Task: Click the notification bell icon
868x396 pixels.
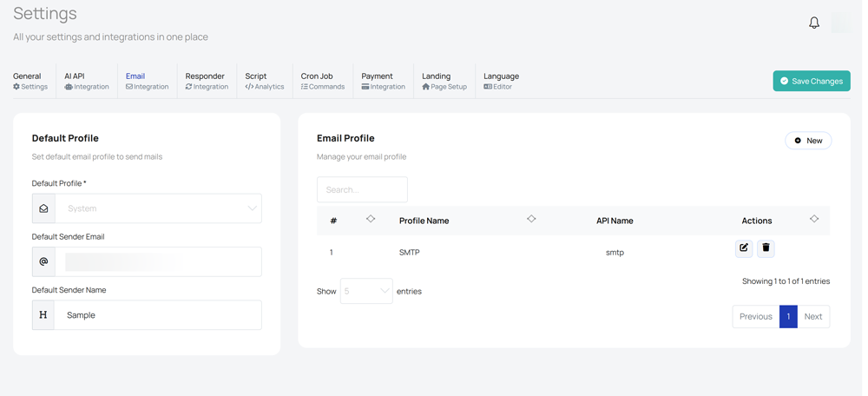Action: (813, 23)
